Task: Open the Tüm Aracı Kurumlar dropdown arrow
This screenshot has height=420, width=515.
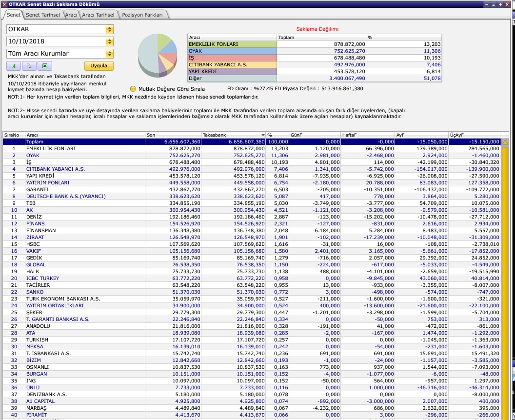Action: 110,54
